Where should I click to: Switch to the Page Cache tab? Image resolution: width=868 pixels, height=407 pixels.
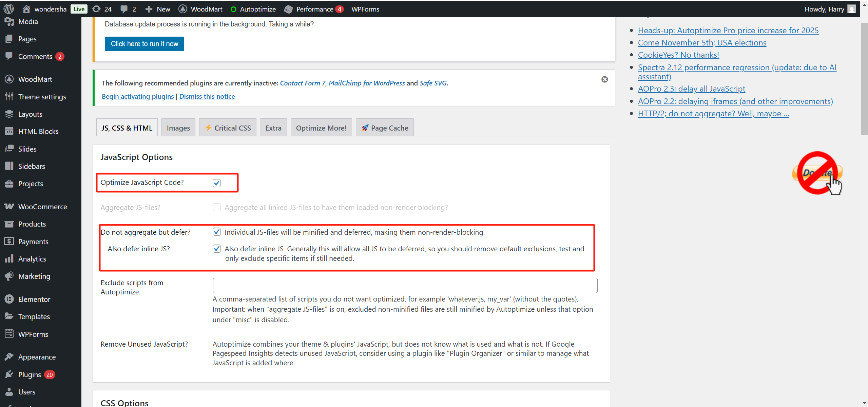385,128
